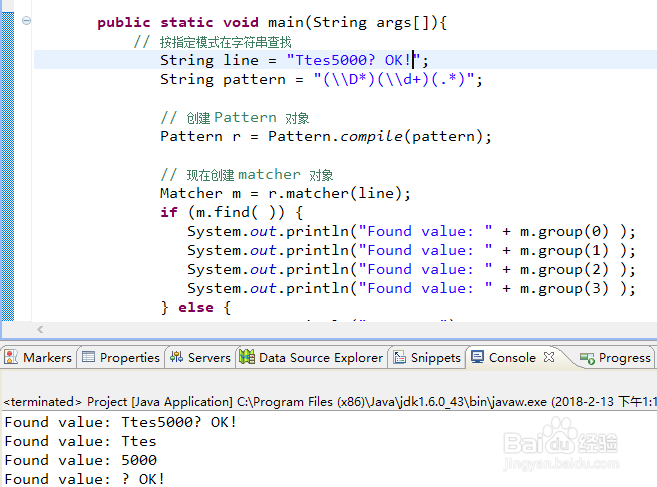Click the Servers tab icon
This screenshot has width=657, height=487.
(176, 357)
